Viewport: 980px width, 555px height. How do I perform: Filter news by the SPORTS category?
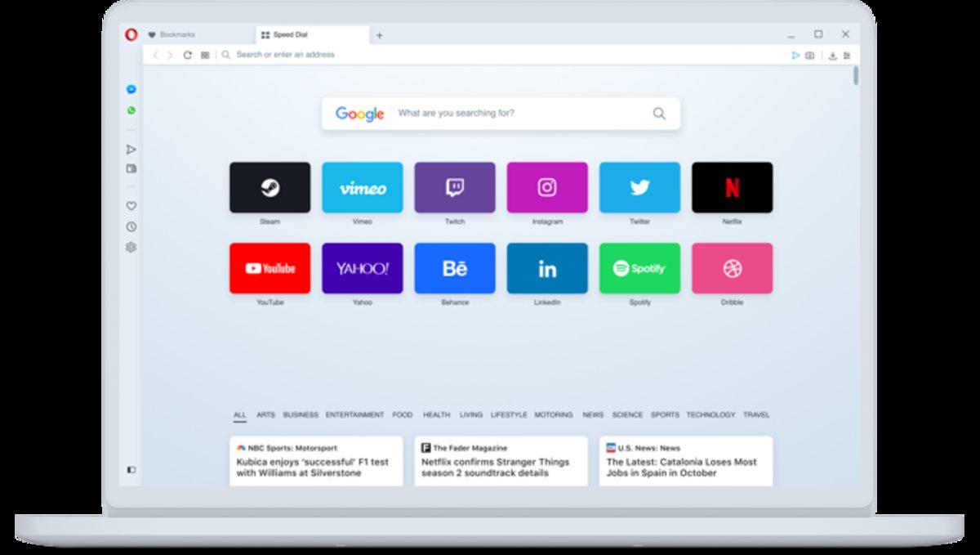pos(665,415)
